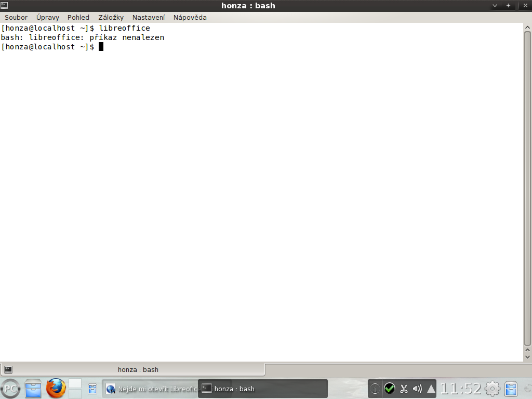
Task: Open the Záložky menu
Action: tap(111, 17)
